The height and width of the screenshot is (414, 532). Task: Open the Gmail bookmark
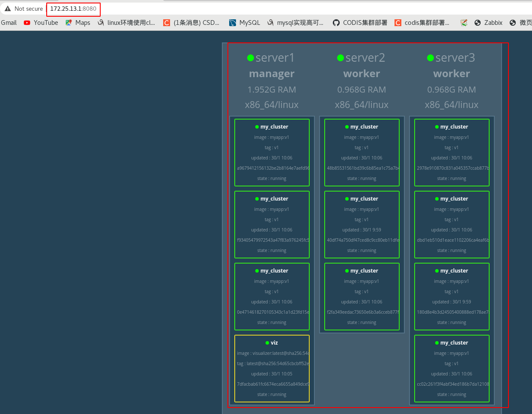point(9,23)
